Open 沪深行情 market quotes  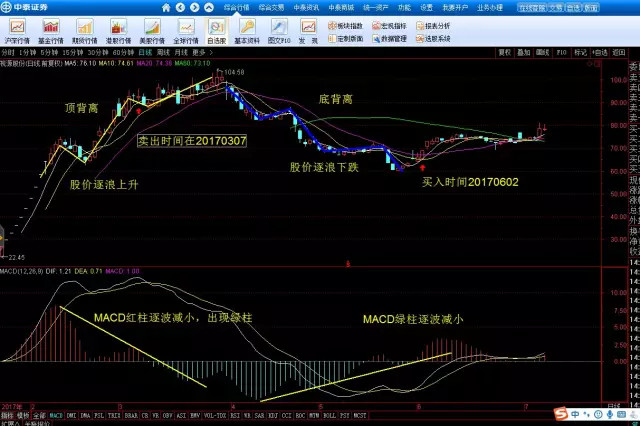click(17, 31)
